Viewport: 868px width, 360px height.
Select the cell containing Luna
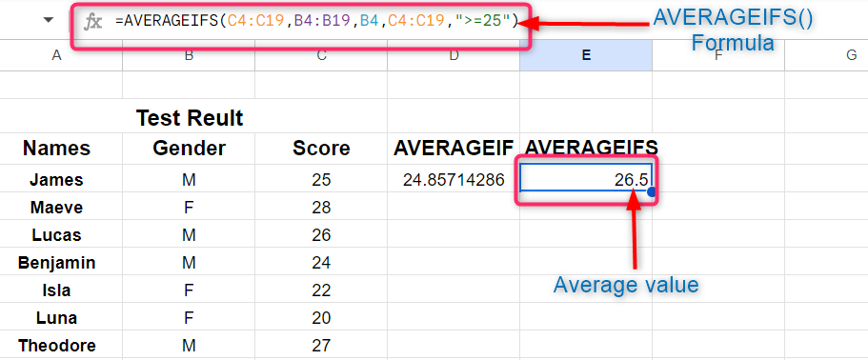point(56,317)
